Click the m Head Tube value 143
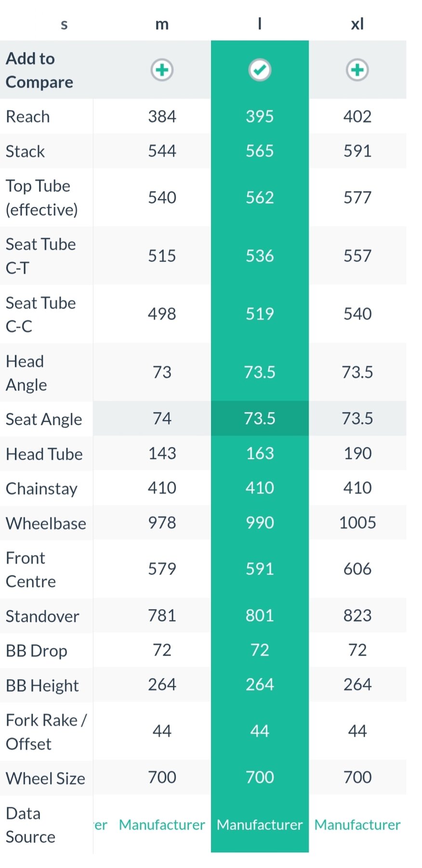 162,453
